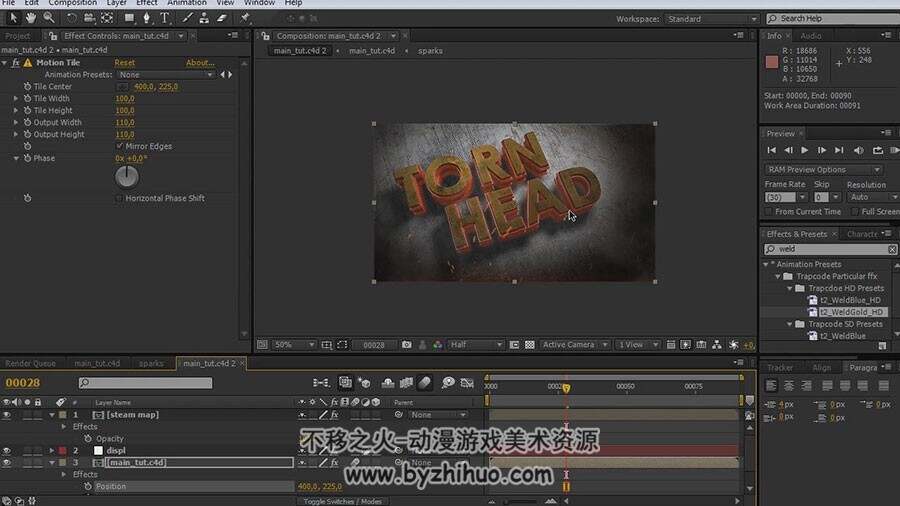900x506 pixels.
Task: Play the preview
Action: click(x=805, y=150)
